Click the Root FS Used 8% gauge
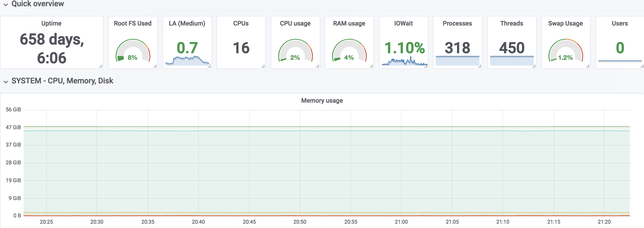Image resolution: width=644 pixels, height=228 pixels. coord(133,51)
